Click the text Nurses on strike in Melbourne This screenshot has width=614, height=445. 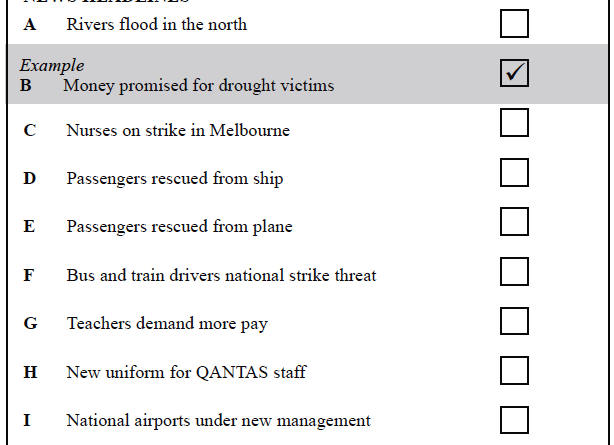178,130
